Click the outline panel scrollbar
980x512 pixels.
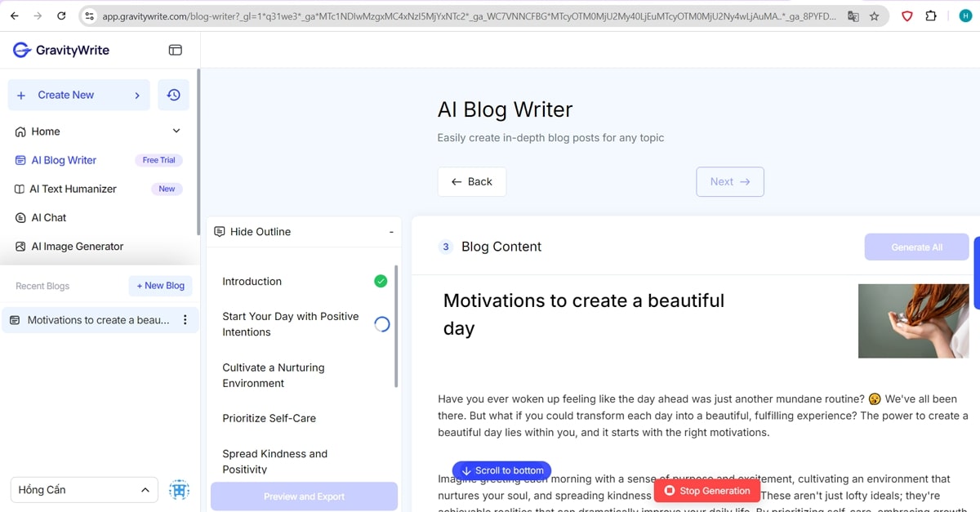point(396,327)
